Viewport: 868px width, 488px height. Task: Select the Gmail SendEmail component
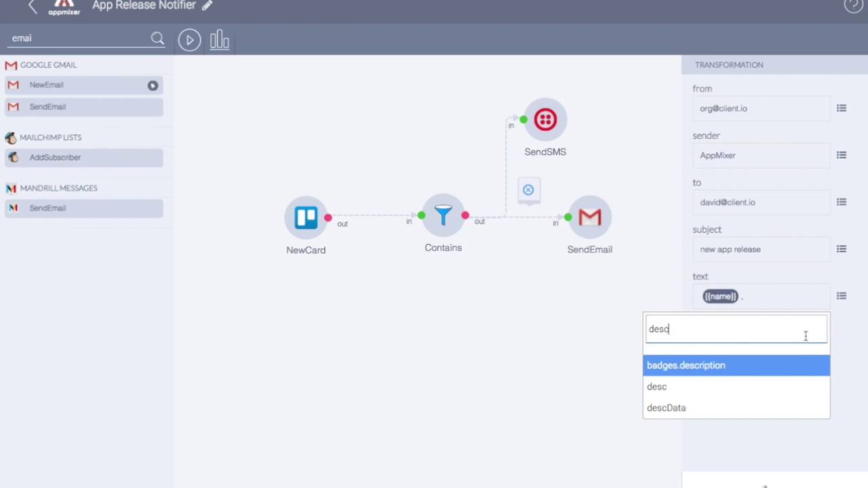coord(84,106)
